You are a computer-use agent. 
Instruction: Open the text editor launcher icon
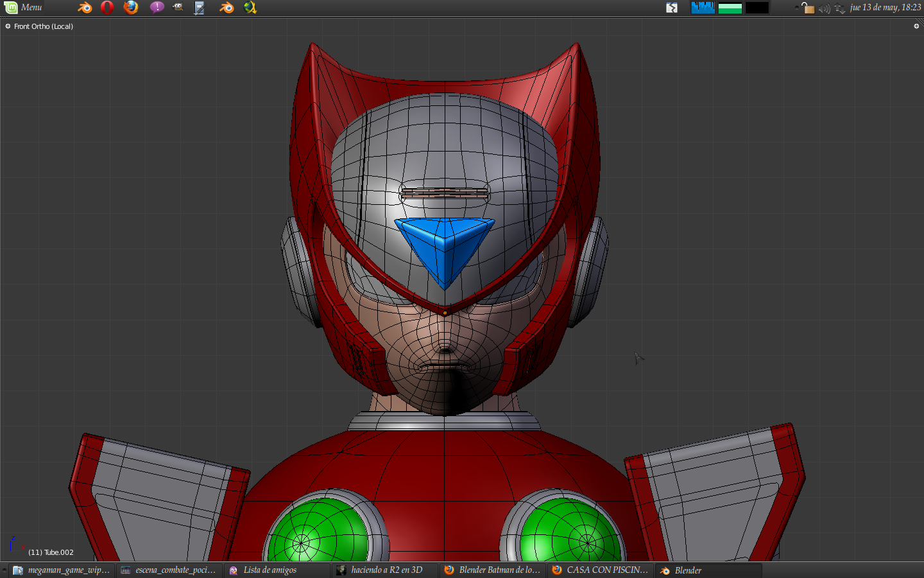pyautogui.click(x=200, y=8)
